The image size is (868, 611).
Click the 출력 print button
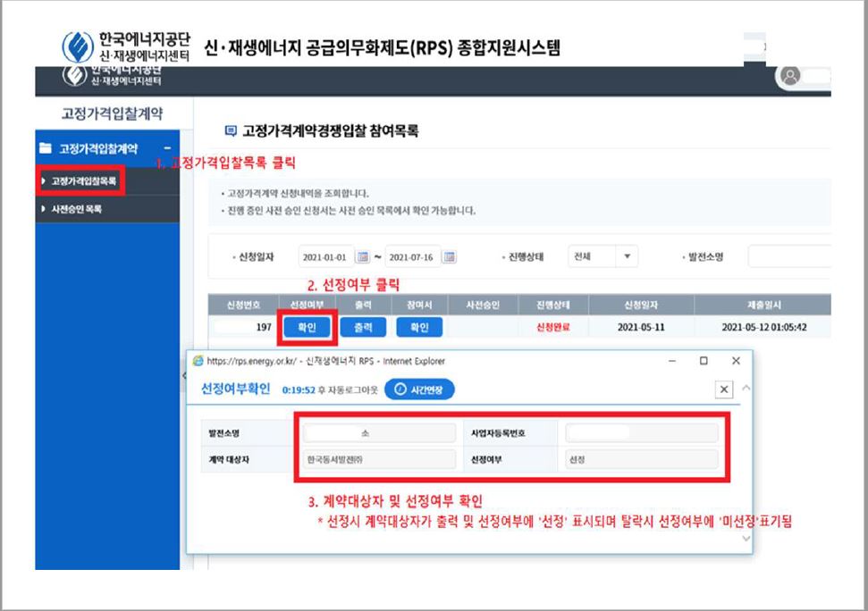362,328
